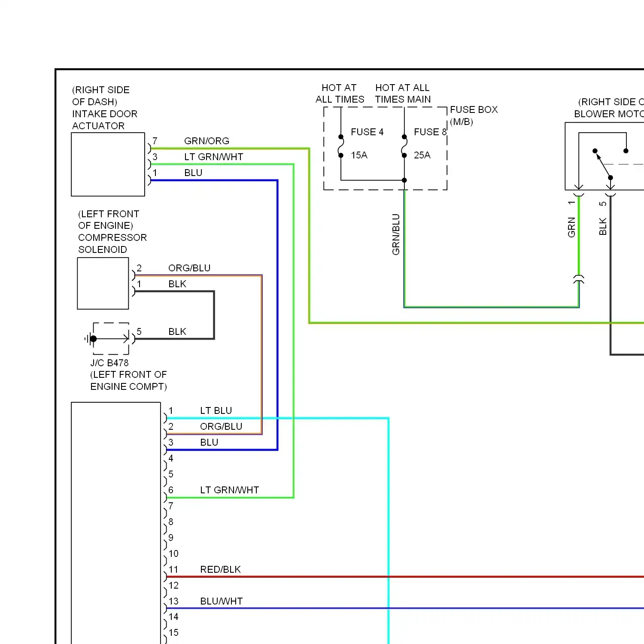The height and width of the screenshot is (644, 644).
Task: Select the dashed J/C B478 connector box
Action: (111, 339)
